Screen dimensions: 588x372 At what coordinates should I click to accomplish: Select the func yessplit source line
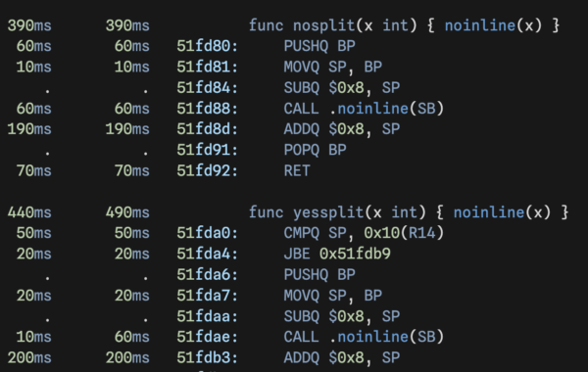tap(409, 212)
